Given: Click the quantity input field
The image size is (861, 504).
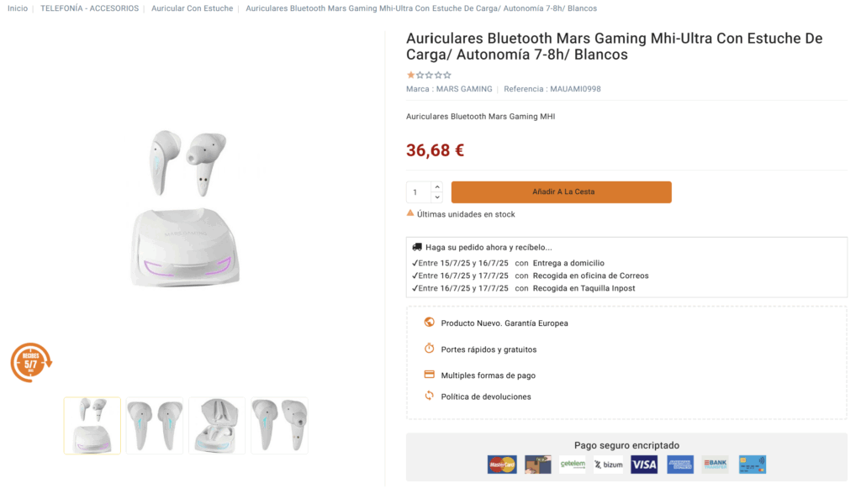Looking at the screenshot, I should tap(418, 192).
